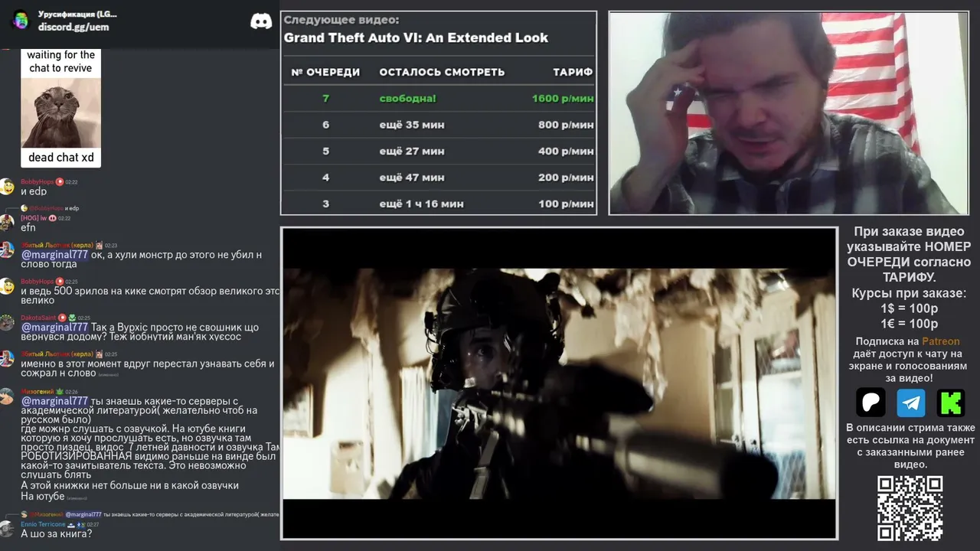Click queue number 3 in the table
Screen dimensions: 980x551
point(325,204)
